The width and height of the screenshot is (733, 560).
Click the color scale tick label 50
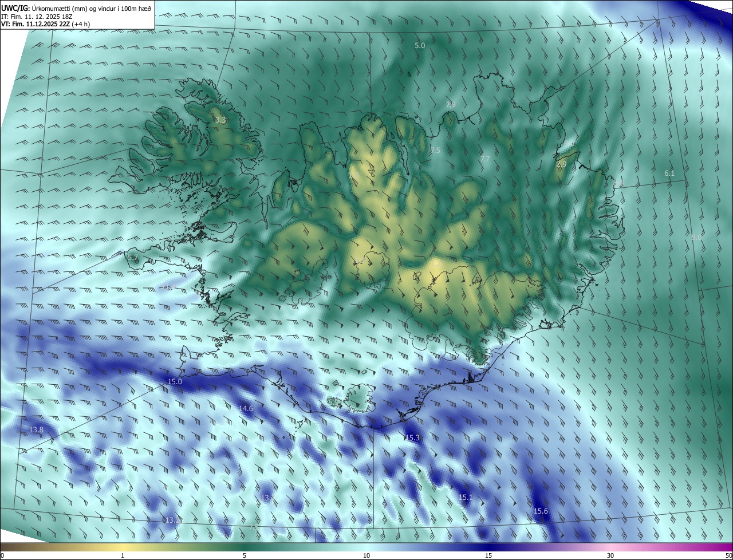point(728,555)
